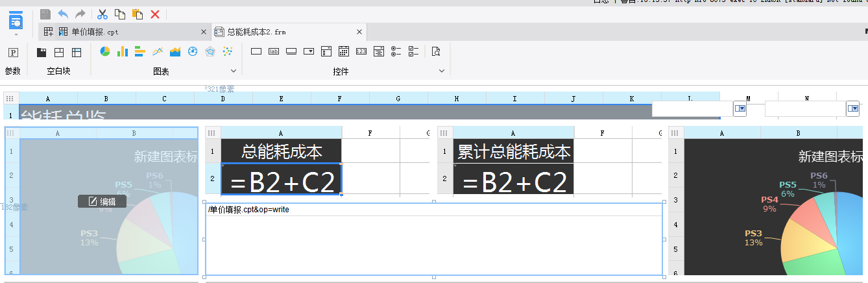Screen dimensions: 868x283
Task: Expand the 控件 widget gallery
Action: tap(442, 71)
